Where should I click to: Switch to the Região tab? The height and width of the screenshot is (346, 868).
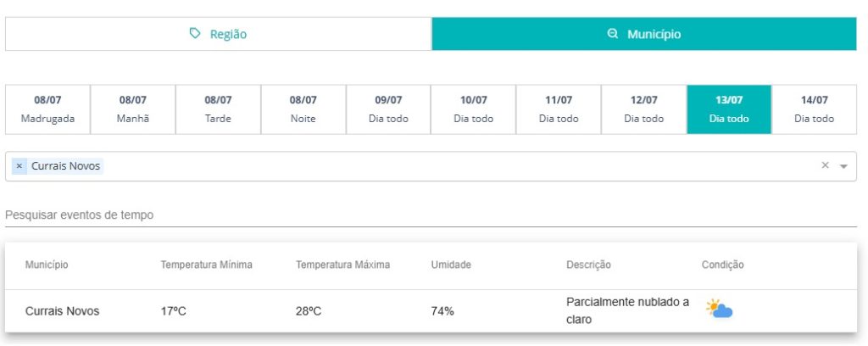click(x=218, y=34)
